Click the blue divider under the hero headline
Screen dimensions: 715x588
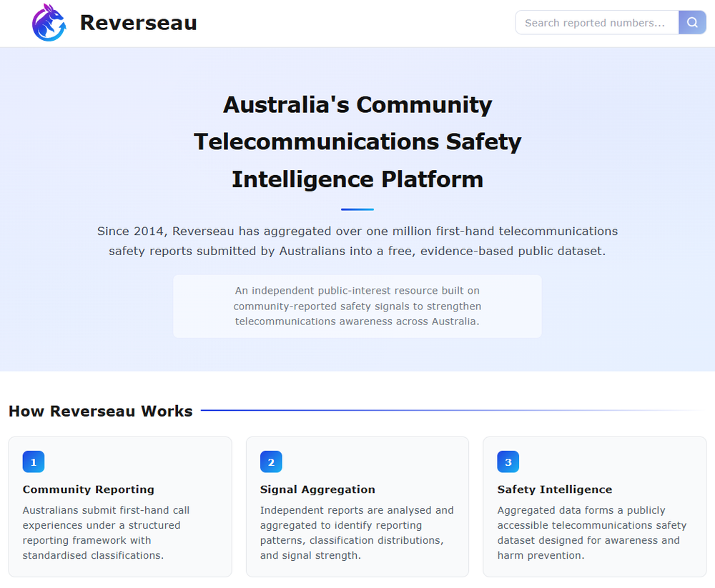point(357,209)
